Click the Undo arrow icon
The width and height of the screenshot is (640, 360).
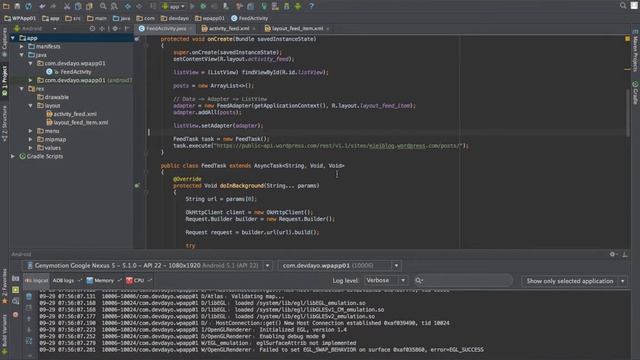[x=42, y=6]
